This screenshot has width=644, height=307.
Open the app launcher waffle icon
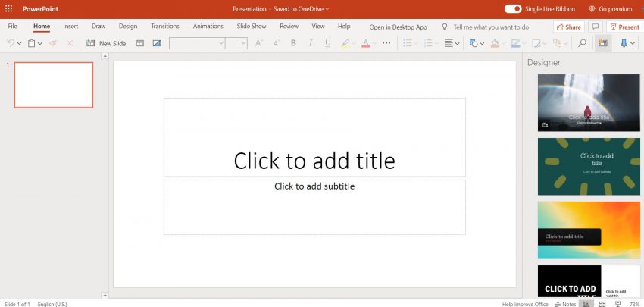tap(8, 8)
